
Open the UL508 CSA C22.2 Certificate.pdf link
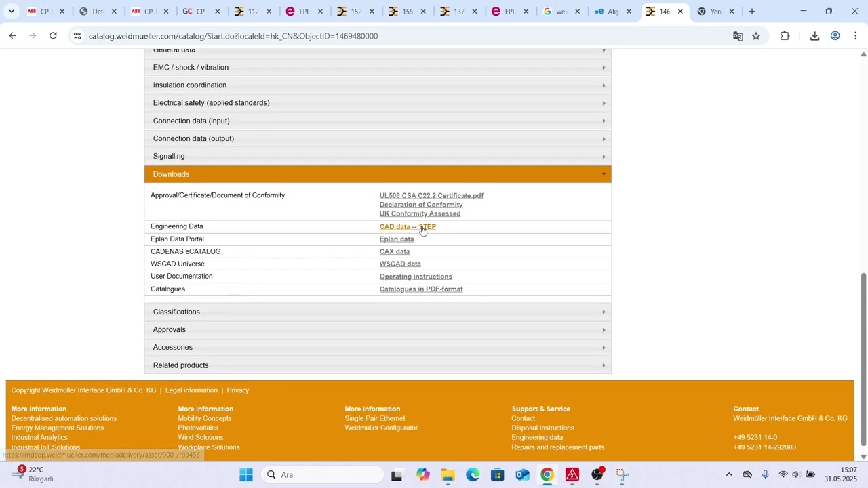click(x=431, y=196)
